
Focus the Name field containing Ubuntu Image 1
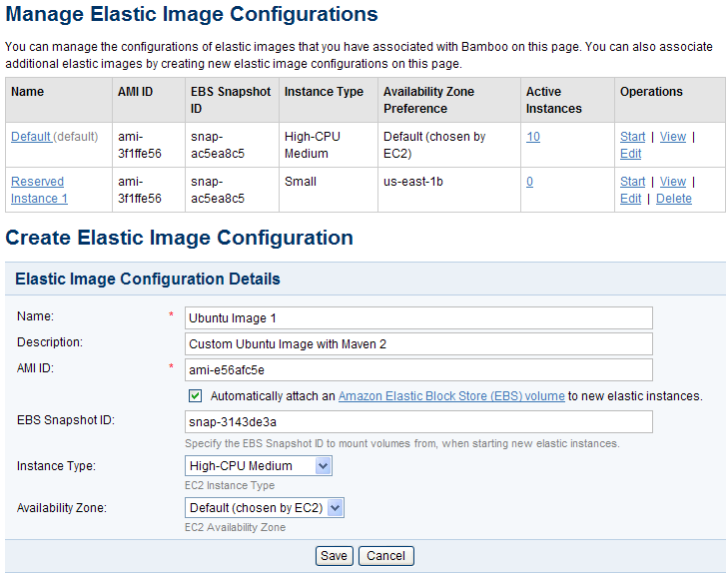coord(418,318)
